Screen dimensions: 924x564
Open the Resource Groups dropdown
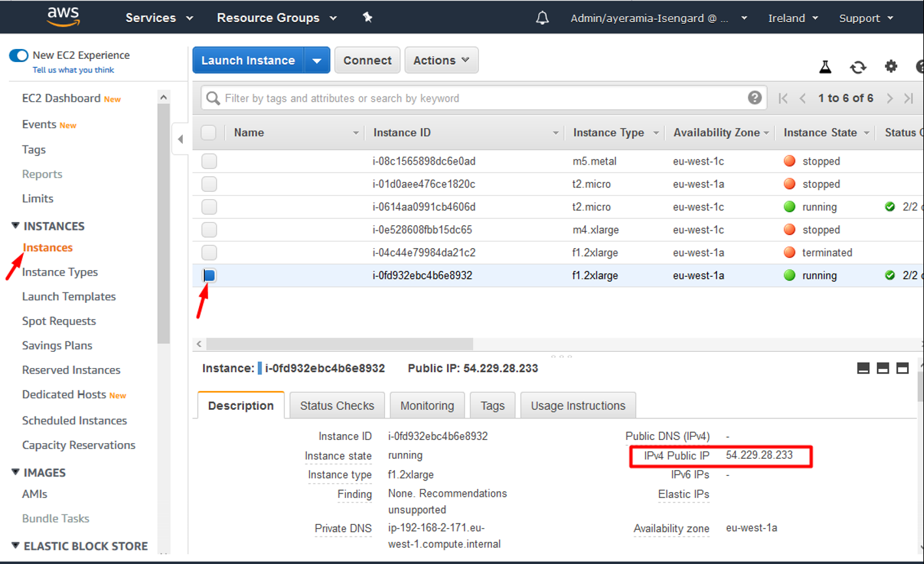[277, 18]
